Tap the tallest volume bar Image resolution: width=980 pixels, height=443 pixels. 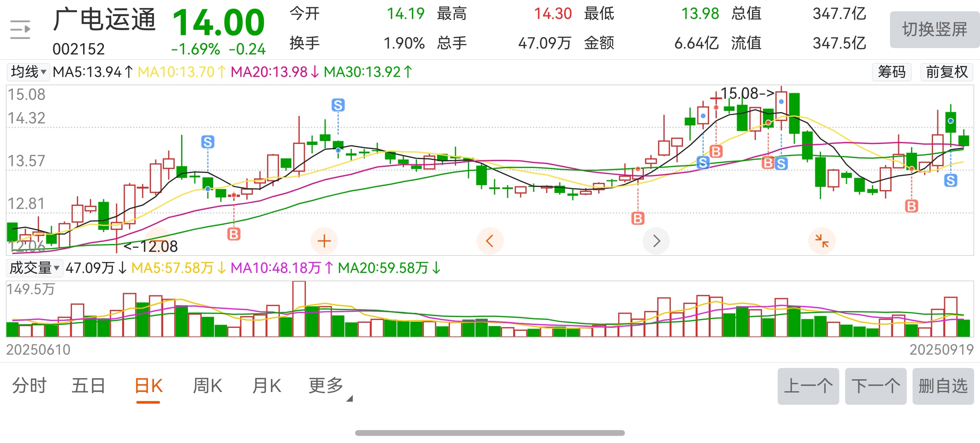[x=299, y=309]
